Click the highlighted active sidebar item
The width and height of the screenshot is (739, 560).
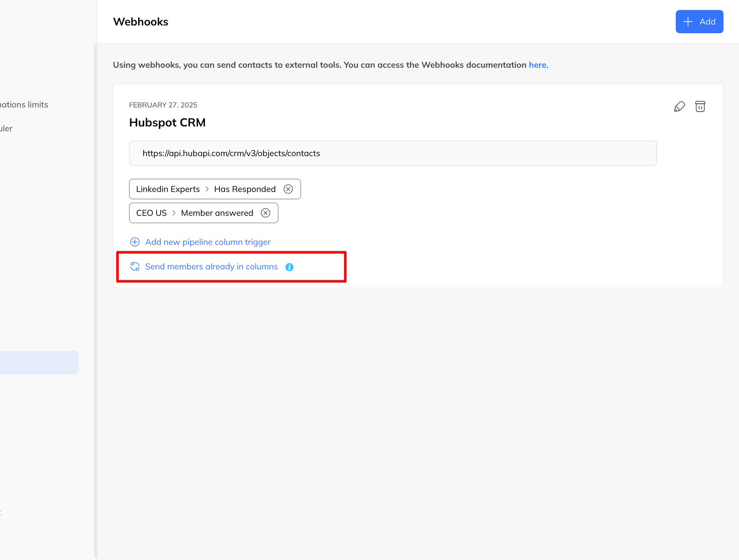click(39, 363)
